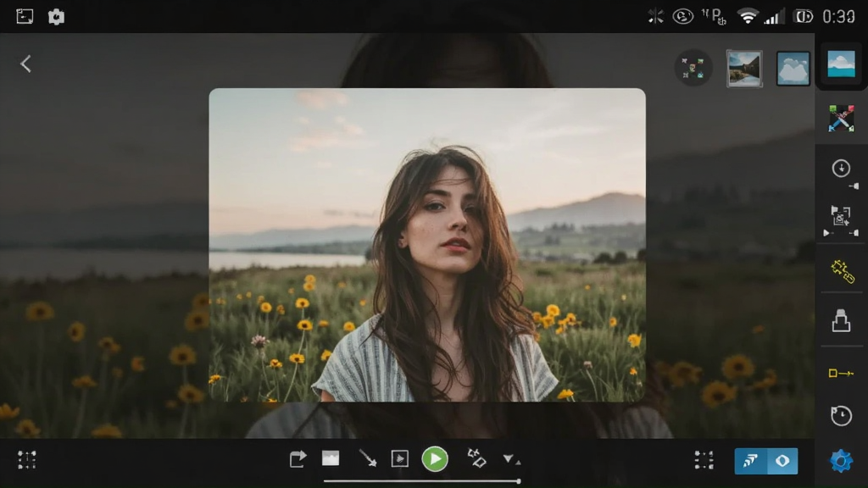Open the round collage layout button
The width and height of the screenshot is (868, 488).
[x=693, y=68]
